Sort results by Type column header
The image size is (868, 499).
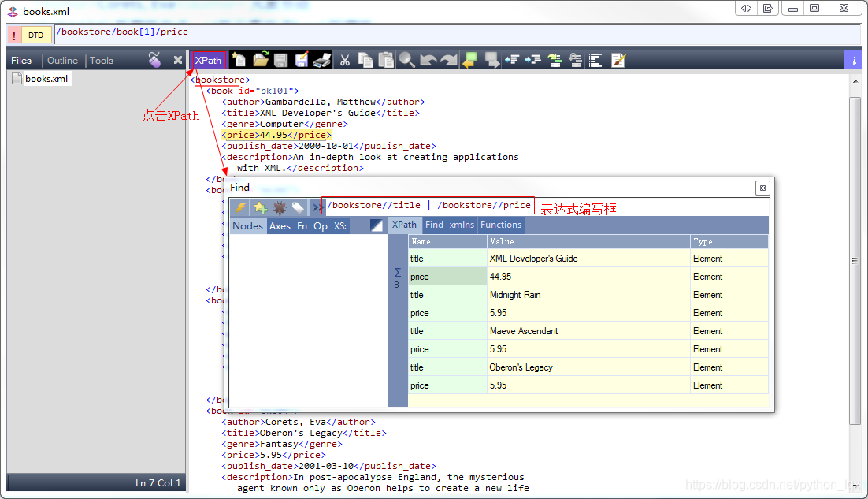[729, 241]
